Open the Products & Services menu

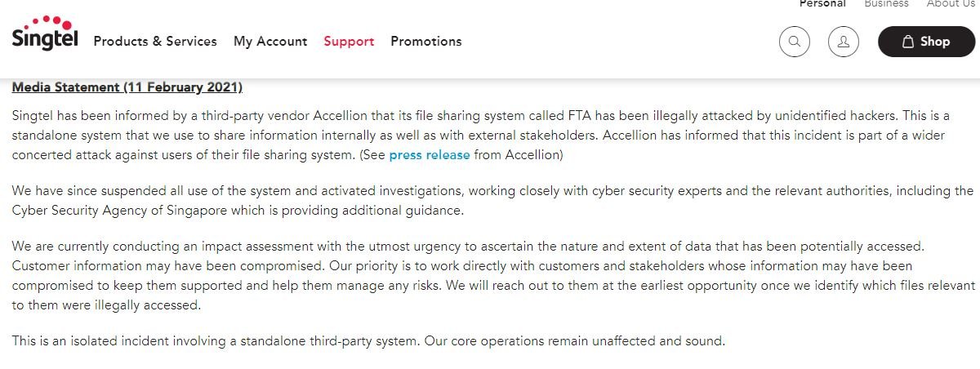[155, 42]
